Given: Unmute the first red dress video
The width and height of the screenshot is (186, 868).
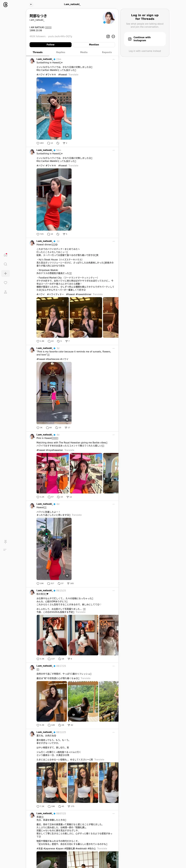Looking at the screenshot, I should point(67,135).
